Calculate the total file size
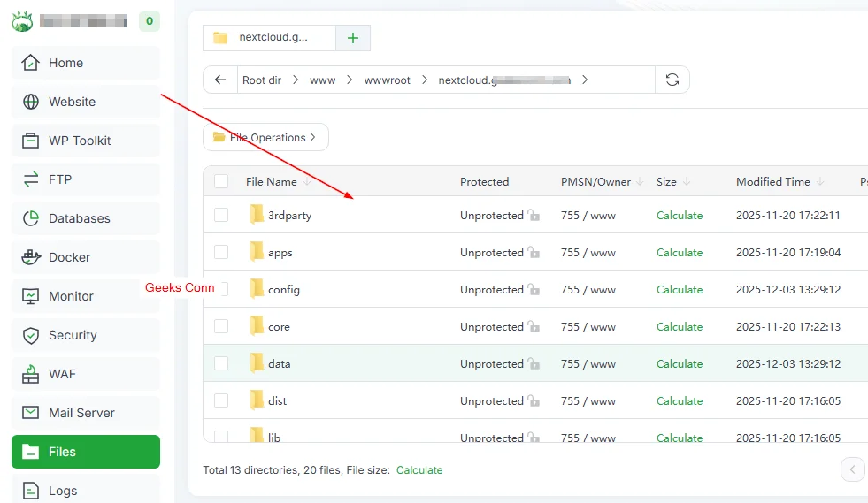Image resolution: width=868 pixels, height=503 pixels. (419, 469)
